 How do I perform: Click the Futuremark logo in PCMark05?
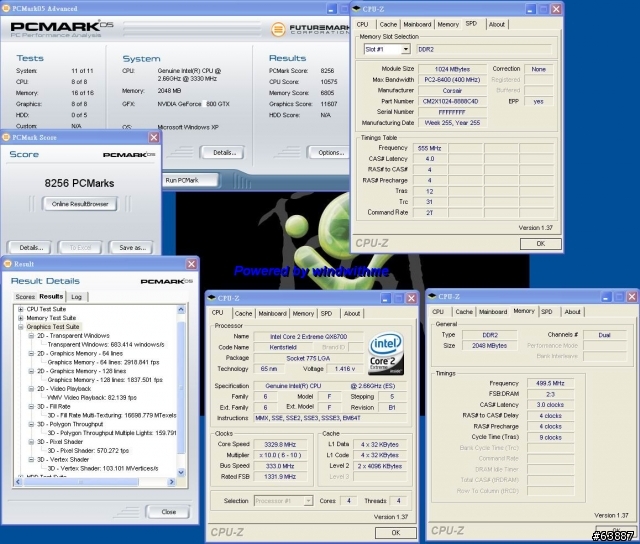(310, 29)
